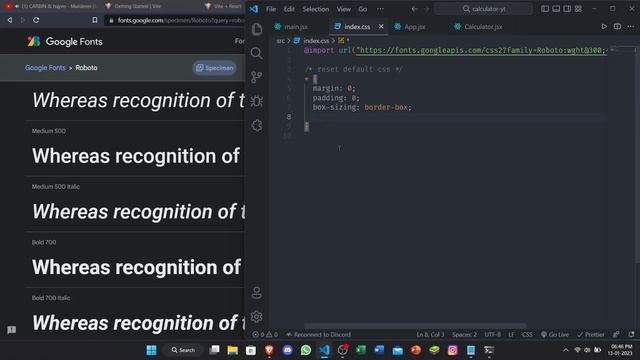This screenshot has height=360, width=640.
Task: Toggle primary side bar layout icon
Action: pos(544,9)
